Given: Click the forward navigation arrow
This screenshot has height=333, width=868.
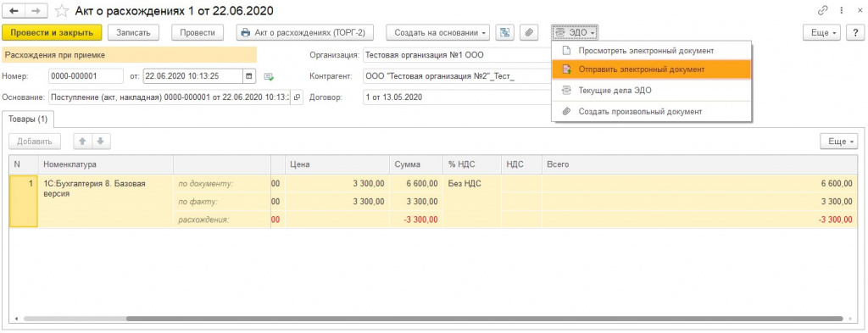Looking at the screenshot, I should (36, 11).
